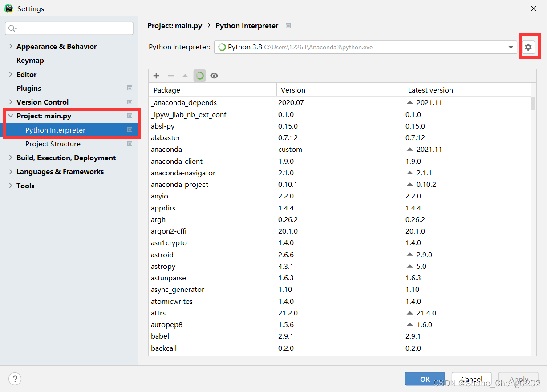
Task: Select the appdirs package row
Action: coord(340,208)
